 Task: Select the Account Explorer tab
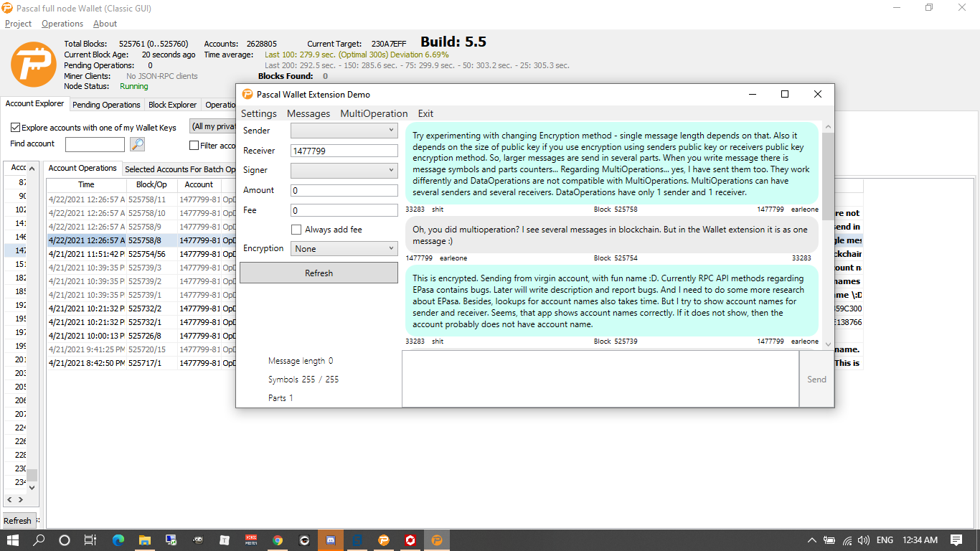pyautogui.click(x=34, y=104)
